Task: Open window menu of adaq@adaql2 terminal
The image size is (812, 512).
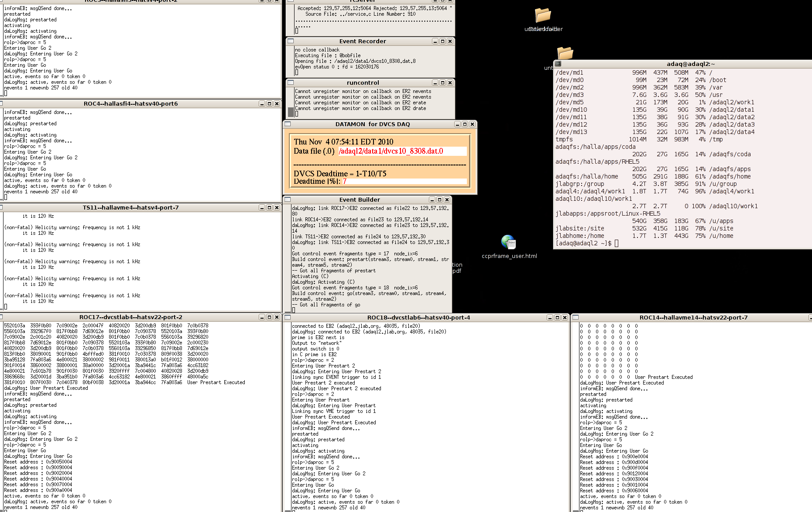Action: point(558,64)
